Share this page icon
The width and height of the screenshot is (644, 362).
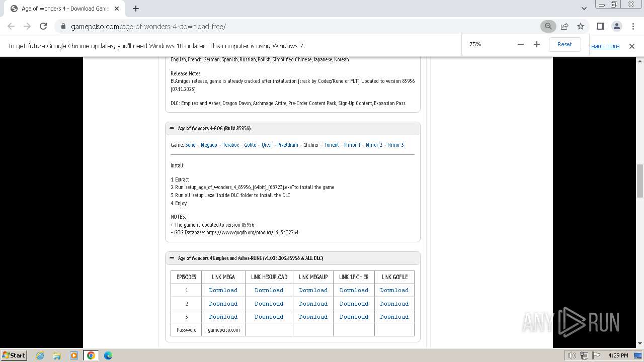click(x=565, y=26)
